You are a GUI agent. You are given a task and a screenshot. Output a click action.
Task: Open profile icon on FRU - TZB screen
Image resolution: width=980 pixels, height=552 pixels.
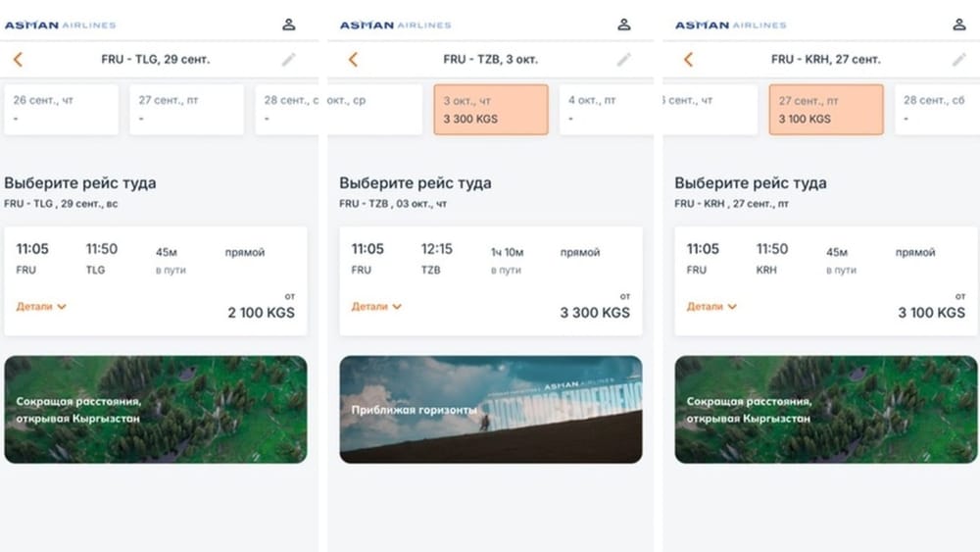(x=623, y=25)
